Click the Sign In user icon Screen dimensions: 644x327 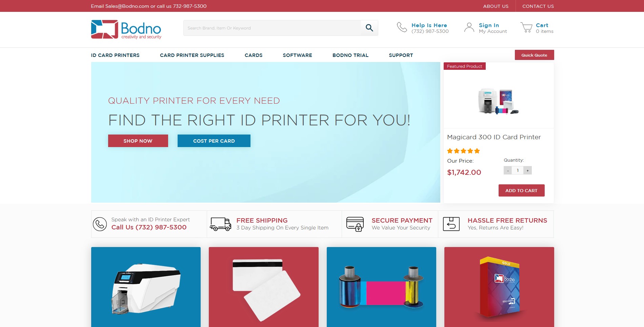click(469, 27)
